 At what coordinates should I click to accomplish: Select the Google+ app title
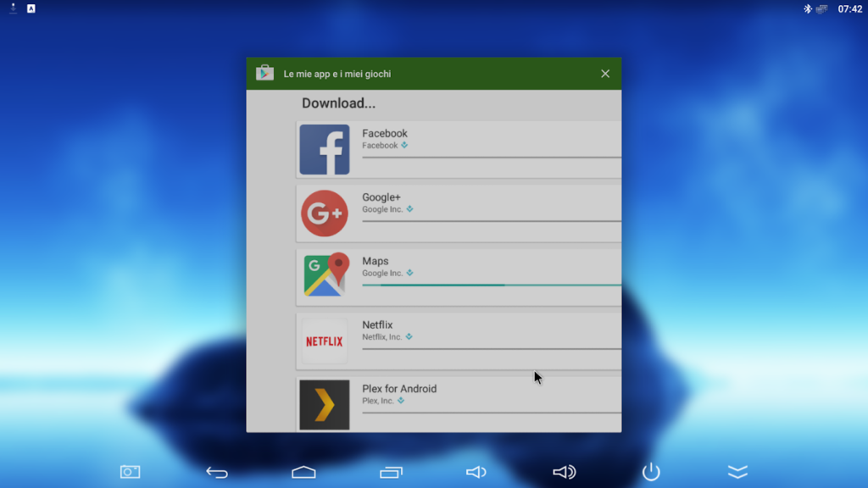[x=381, y=197]
